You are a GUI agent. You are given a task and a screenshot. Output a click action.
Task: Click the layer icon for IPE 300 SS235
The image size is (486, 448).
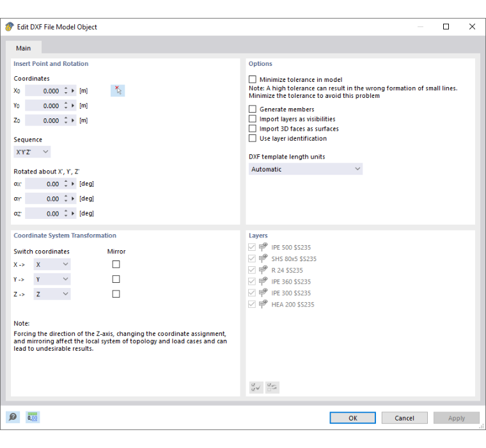pyautogui.click(x=263, y=293)
